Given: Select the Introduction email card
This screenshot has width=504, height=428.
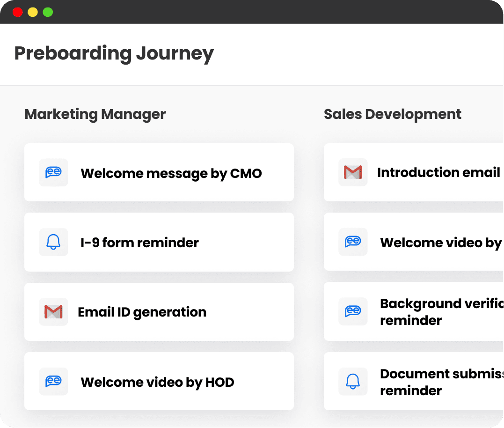Looking at the screenshot, I should (414, 172).
